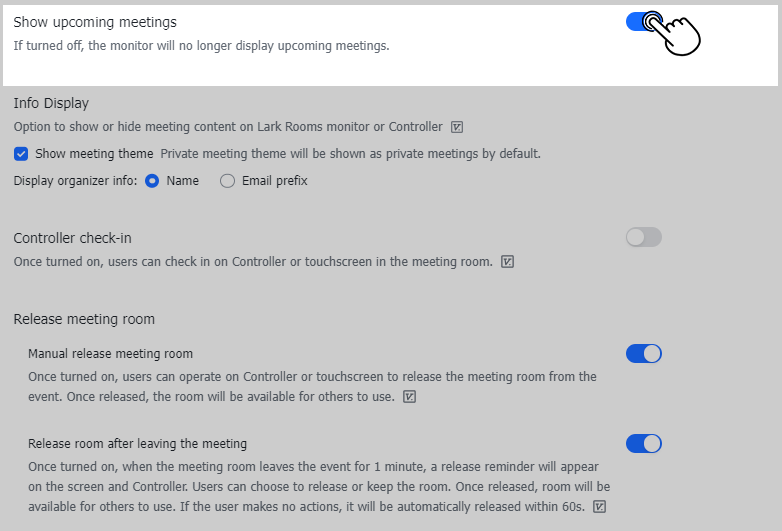
Task: Switch off Release room after leaving the meeting
Action: [x=643, y=443]
